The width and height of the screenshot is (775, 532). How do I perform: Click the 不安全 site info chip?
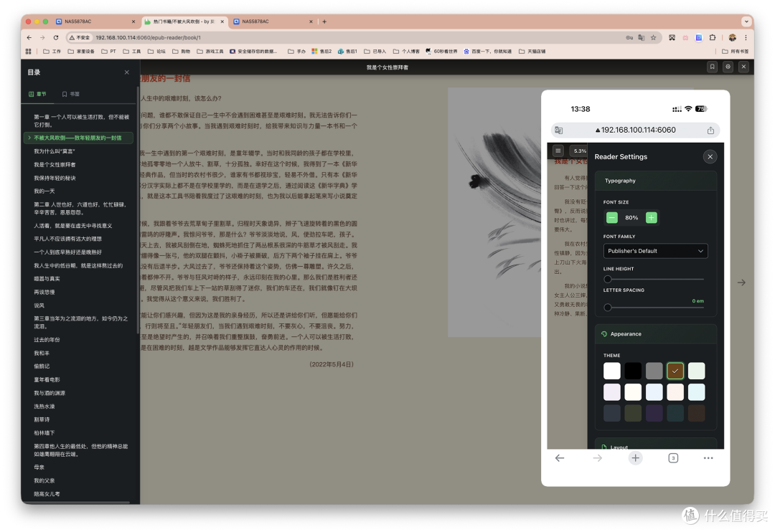[80, 37]
